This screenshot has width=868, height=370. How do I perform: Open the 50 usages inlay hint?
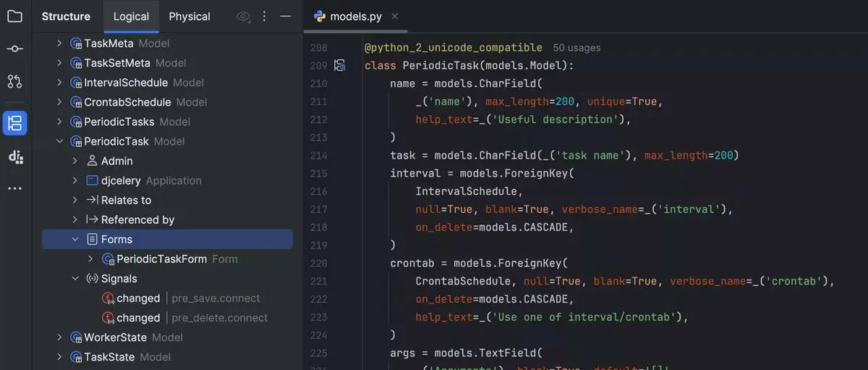[x=576, y=48]
